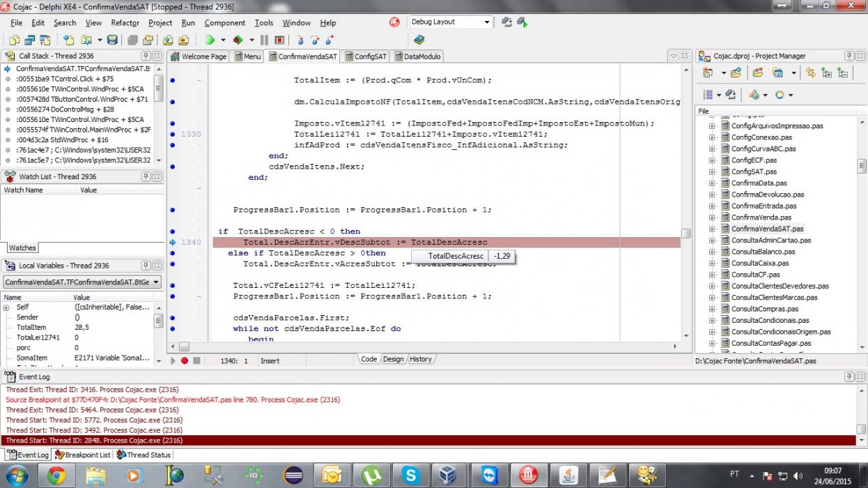
Task: Pin the Event Log panel
Action: tap(849, 376)
